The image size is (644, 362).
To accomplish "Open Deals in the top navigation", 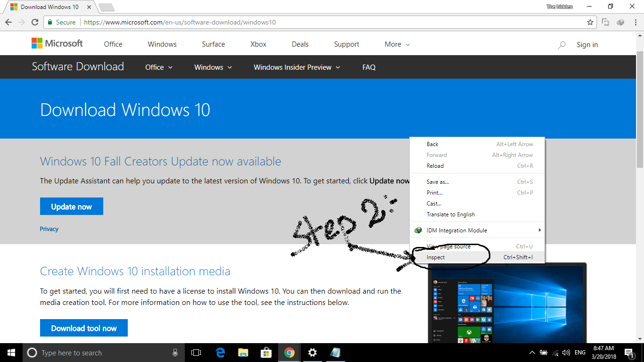I will (300, 44).
